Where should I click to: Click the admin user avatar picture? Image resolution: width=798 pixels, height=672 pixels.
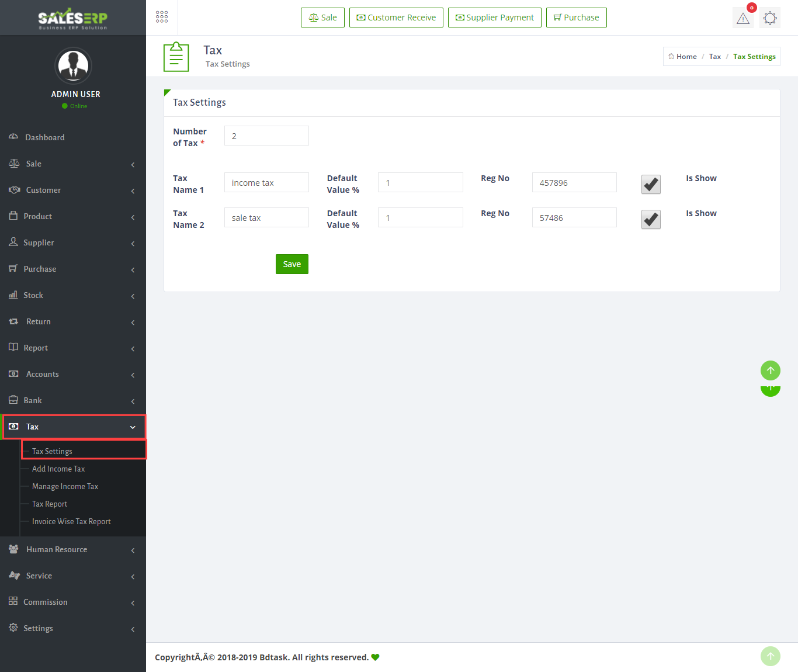[73, 65]
